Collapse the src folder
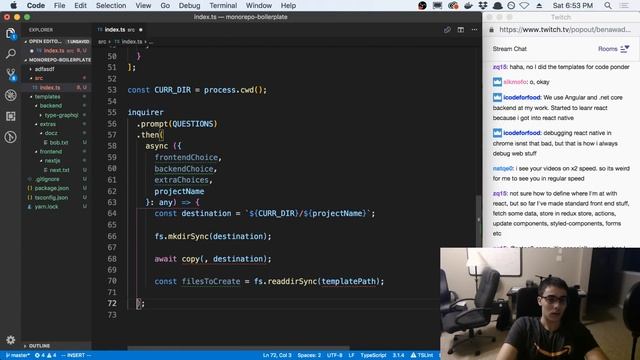 pos(38,78)
